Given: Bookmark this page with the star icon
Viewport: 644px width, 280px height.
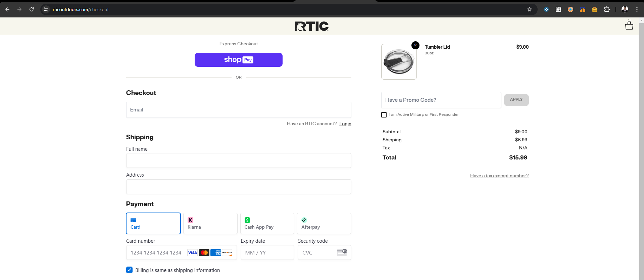Looking at the screenshot, I should click(x=530, y=9).
